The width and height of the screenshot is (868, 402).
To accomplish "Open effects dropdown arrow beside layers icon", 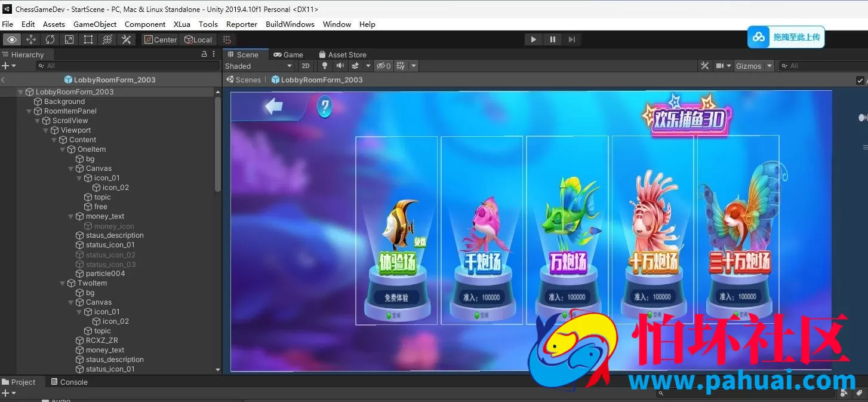I will point(368,66).
